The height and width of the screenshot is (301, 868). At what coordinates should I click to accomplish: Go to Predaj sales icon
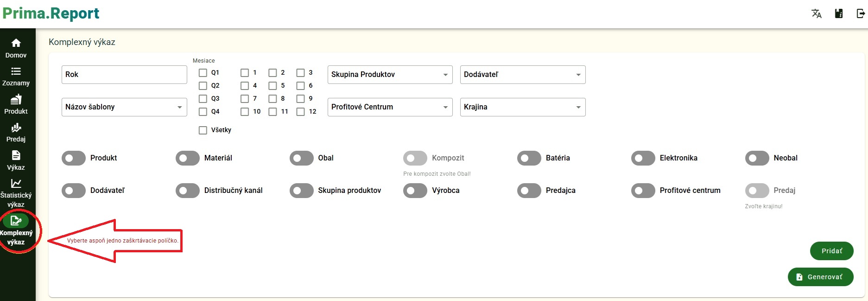point(16,128)
